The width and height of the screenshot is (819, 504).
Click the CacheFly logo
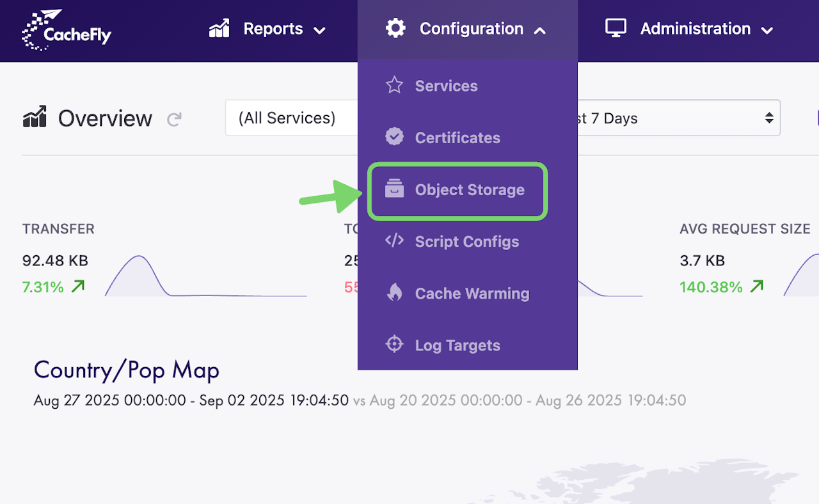[x=66, y=30]
